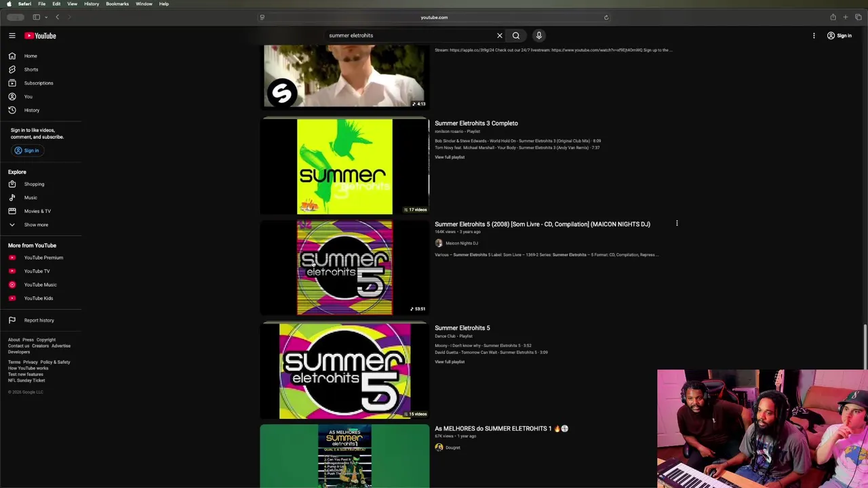Click the page vertical scrollbar thumb
The height and width of the screenshot is (488, 868).
click(865, 347)
